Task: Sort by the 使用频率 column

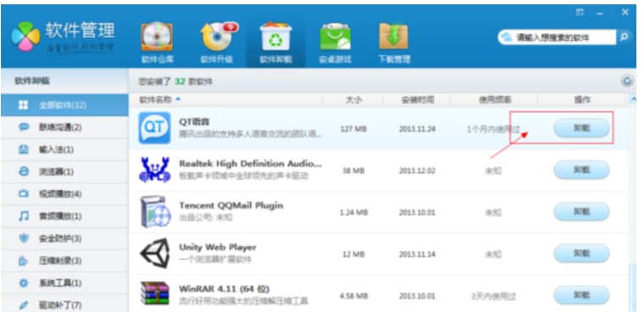Action: click(x=494, y=99)
